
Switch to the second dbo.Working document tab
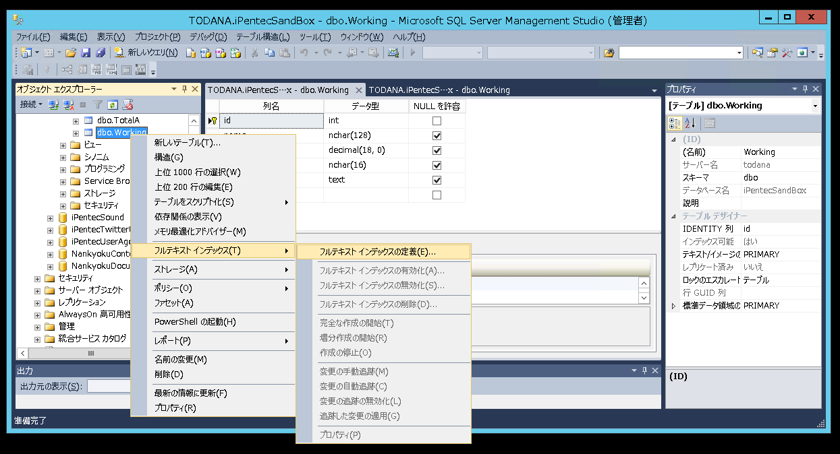[439, 90]
